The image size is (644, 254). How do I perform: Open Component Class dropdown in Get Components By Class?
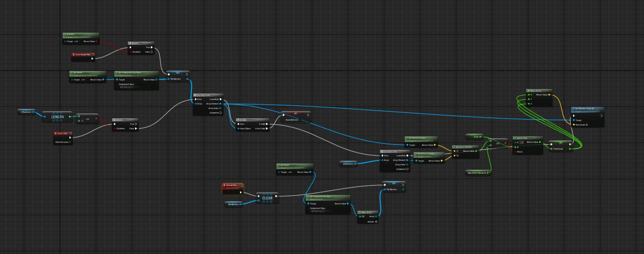pos(127,87)
